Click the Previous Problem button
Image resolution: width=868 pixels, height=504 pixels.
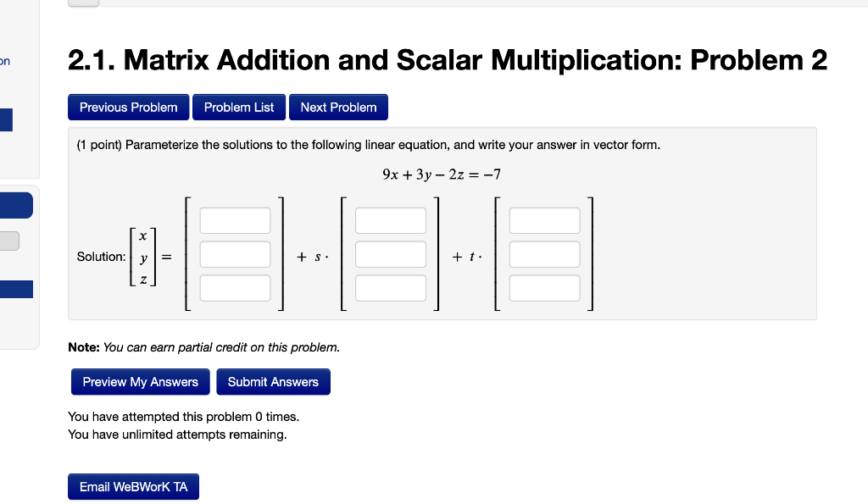point(128,107)
